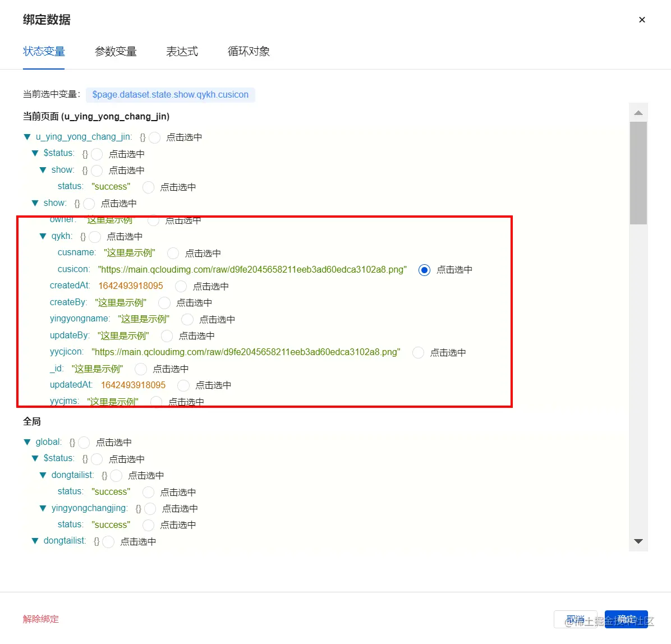Click the 当前页面 (u_ying_yong_chang_jin) heading

click(x=96, y=116)
